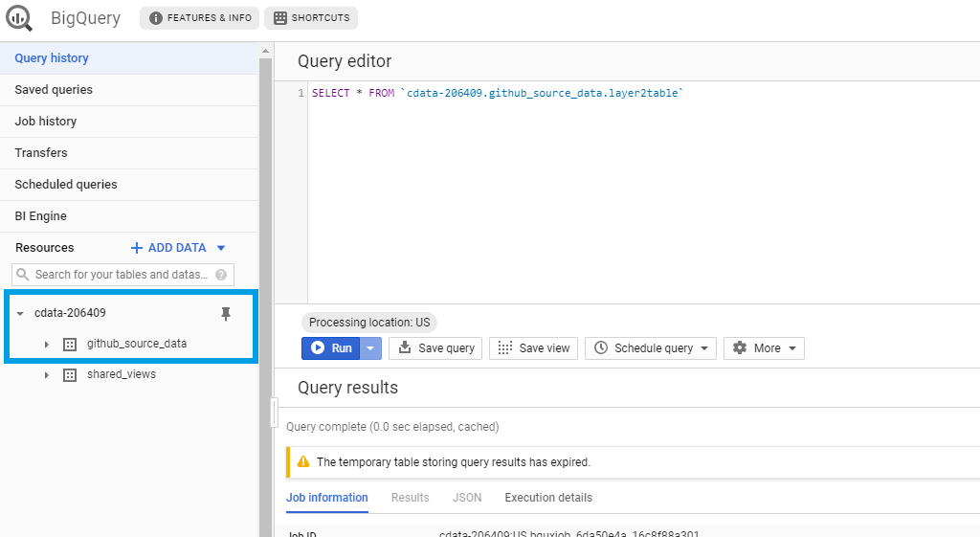Click the magnifier icon in search box
This screenshot has width=980, height=537.
[23, 275]
